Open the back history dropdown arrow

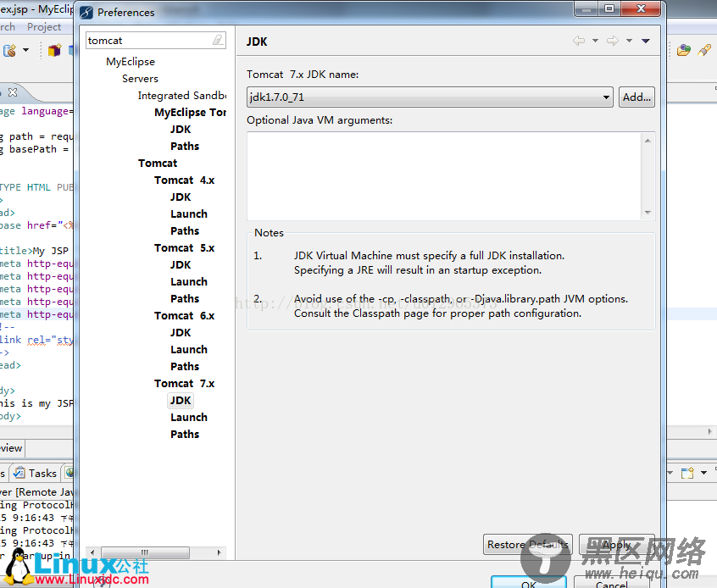click(595, 41)
